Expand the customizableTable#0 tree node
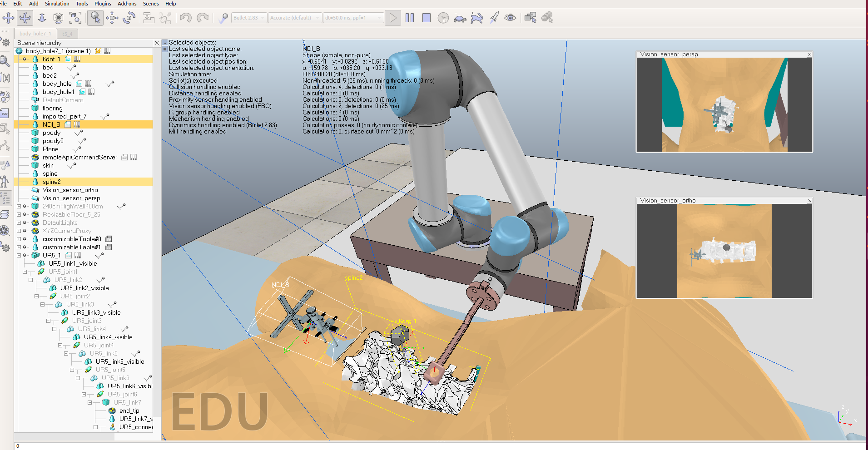The height and width of the screenshot is (450, 868). click(x=19, y=239)
